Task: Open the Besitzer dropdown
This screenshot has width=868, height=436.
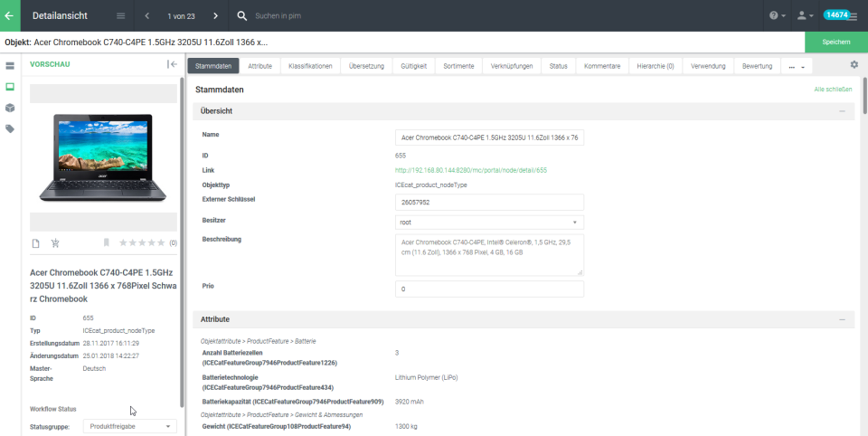Action: tap(489, 222)
